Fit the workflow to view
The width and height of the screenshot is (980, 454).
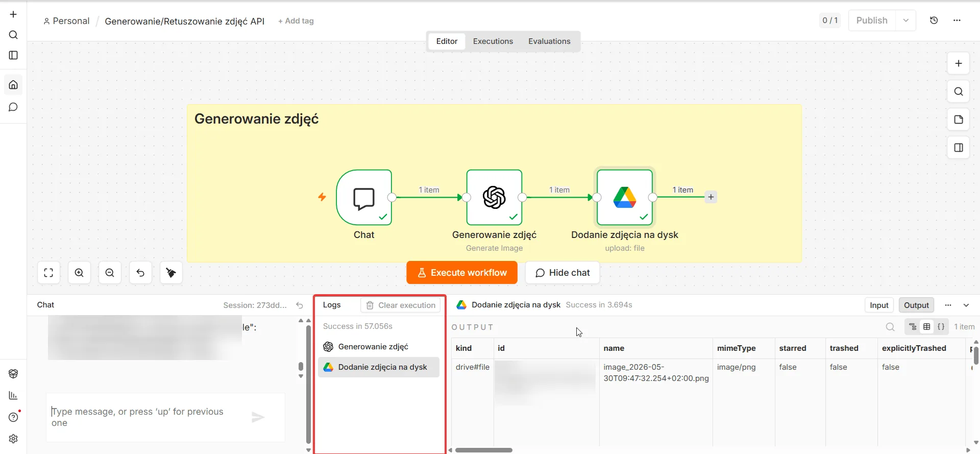48,273
